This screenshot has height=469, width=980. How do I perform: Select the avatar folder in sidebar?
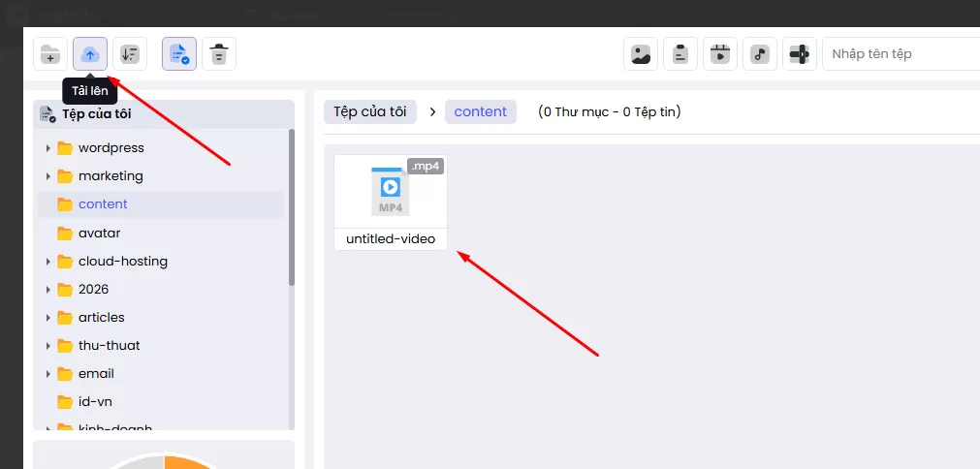tap(99, 234)
